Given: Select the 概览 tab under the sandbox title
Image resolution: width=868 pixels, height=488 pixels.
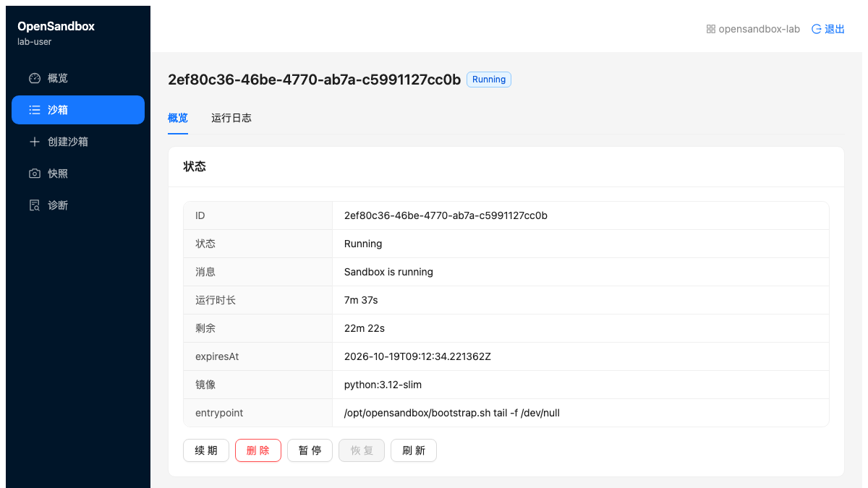Looking at the screenshot, I should pos(178,118).
